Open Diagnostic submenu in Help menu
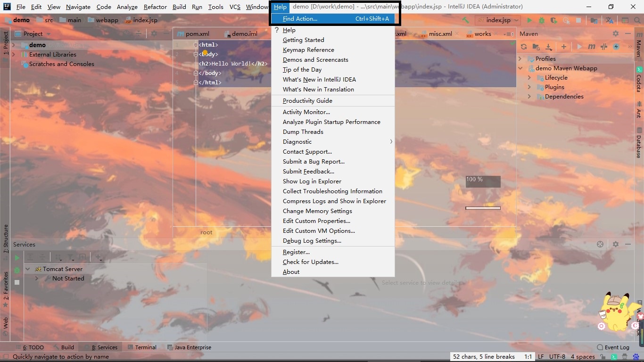The width and height of the screenshot is (644, 362). point(333,141)
